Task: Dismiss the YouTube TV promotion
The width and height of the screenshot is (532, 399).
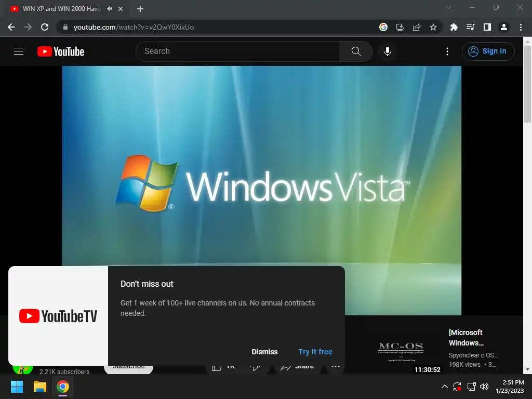Action: [264, 352]
